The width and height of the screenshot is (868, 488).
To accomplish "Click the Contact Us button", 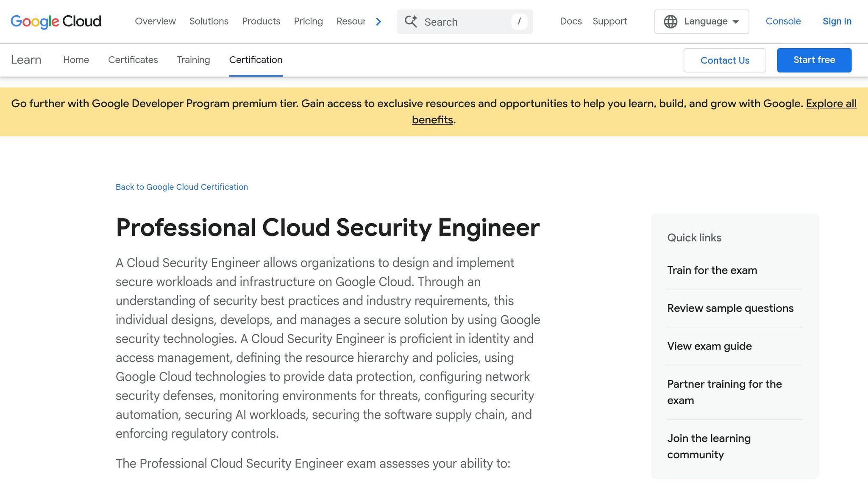I will coord(725,60).
